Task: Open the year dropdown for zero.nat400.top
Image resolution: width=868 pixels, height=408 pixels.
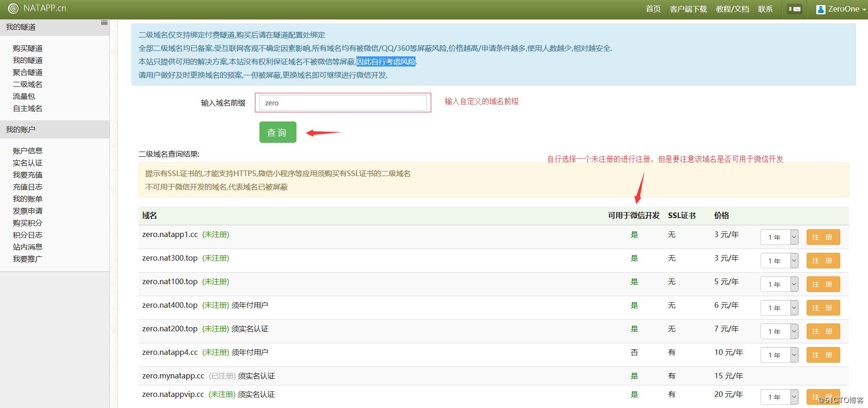Action: pos(779,308)
